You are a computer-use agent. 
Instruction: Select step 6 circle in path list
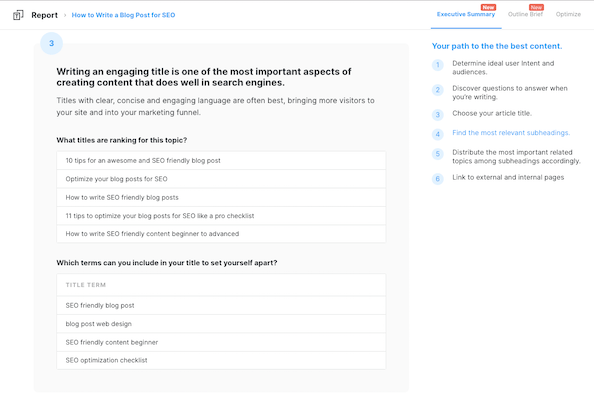point(438,179)
